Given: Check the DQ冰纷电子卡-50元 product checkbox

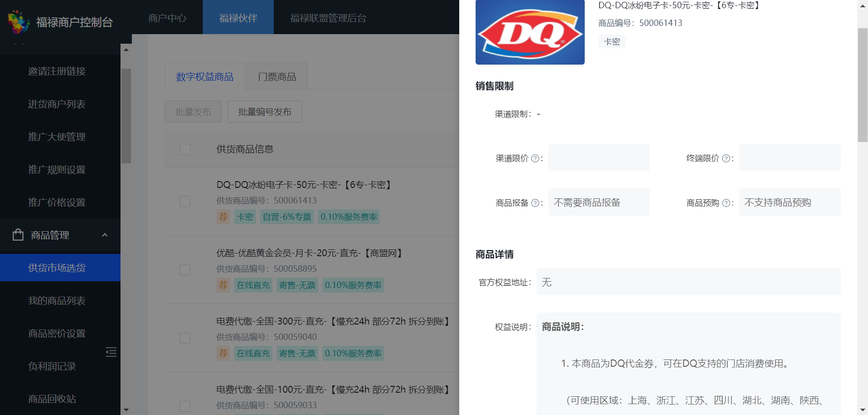Looking at the screenshot, I should (185, 202).
